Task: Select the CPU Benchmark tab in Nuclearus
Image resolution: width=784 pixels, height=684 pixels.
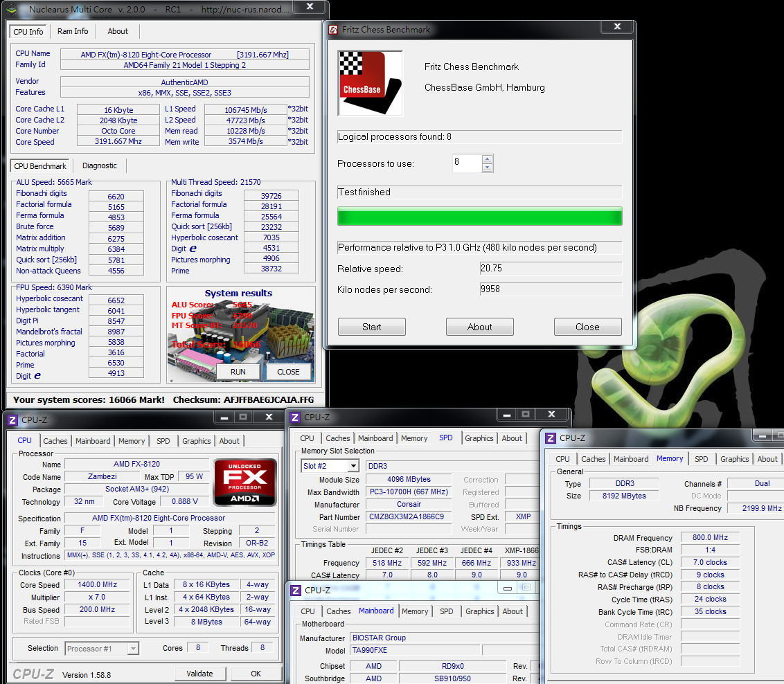Action: coord(40,166)
